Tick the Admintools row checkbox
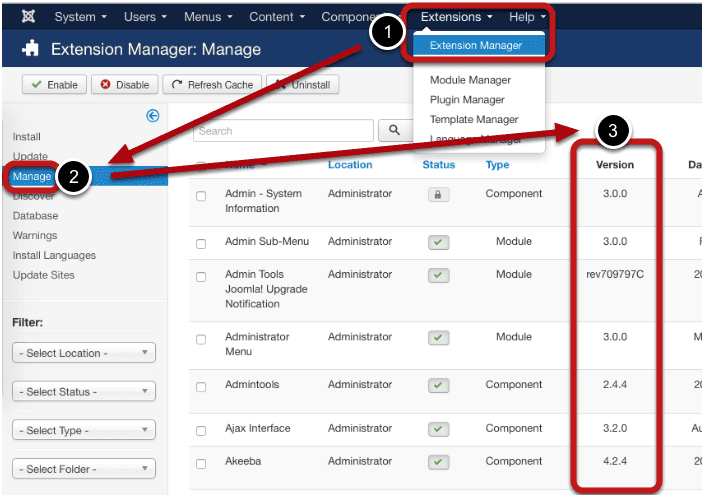This screenshot has height=498, width=704. pyautogui.click(x=201, y=387)
